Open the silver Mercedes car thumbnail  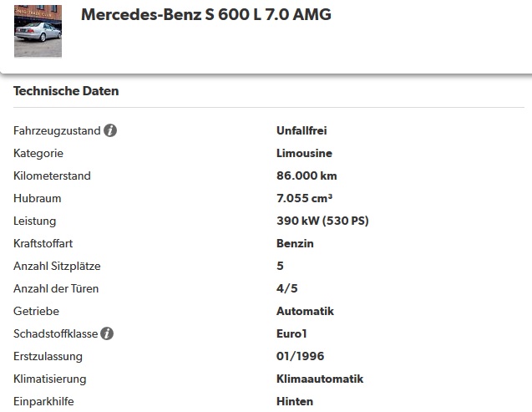pos(38,31)
